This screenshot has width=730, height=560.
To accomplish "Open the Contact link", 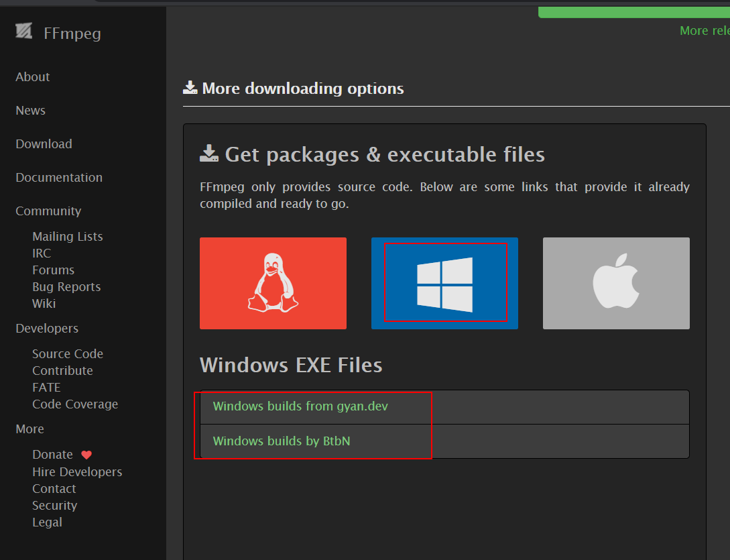I will (x=54, y=489).
